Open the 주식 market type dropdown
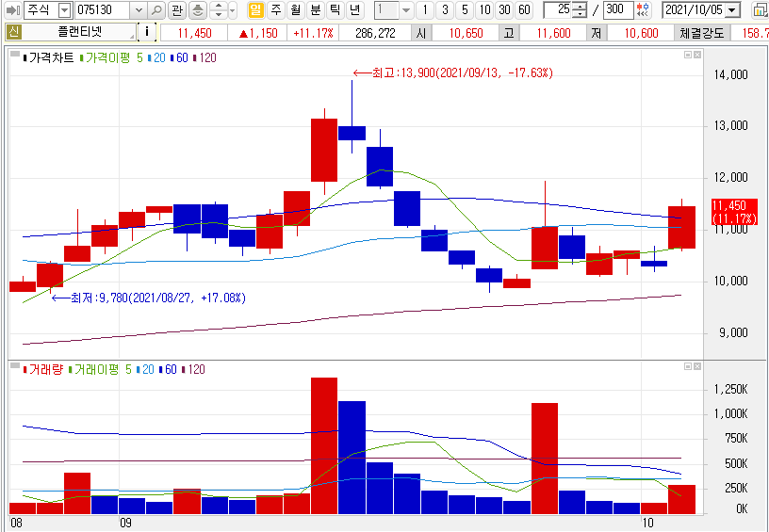 (64, 9)
